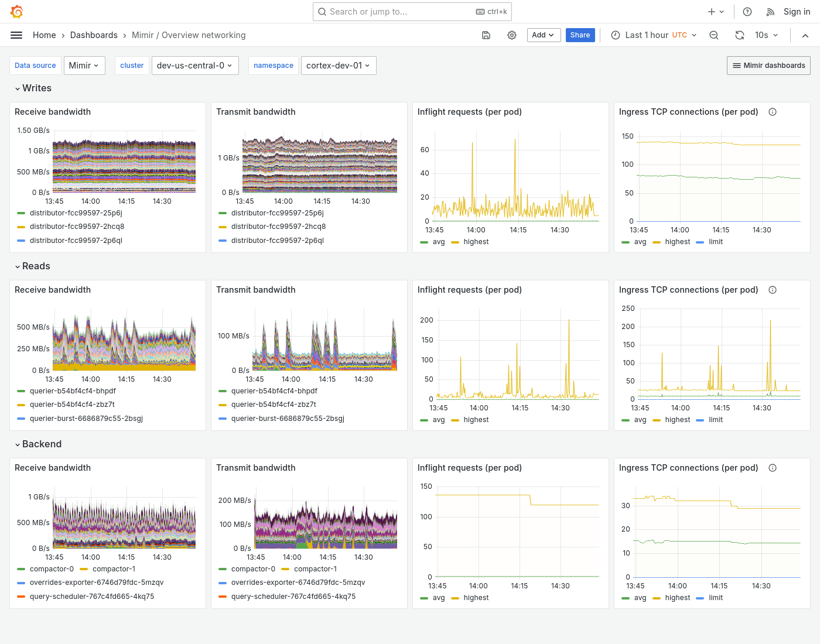The height and width of the screenshot is (644, 820).
Task: Open the dev-us-central-0 cluster dropdown
Action: tap(195, 66)
